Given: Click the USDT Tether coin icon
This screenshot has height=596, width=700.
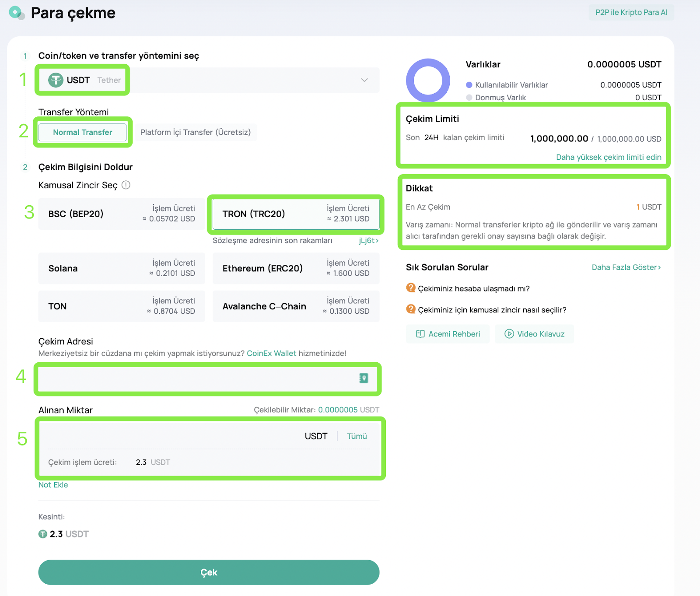Looking at the screenshot, I should [56, 80].
